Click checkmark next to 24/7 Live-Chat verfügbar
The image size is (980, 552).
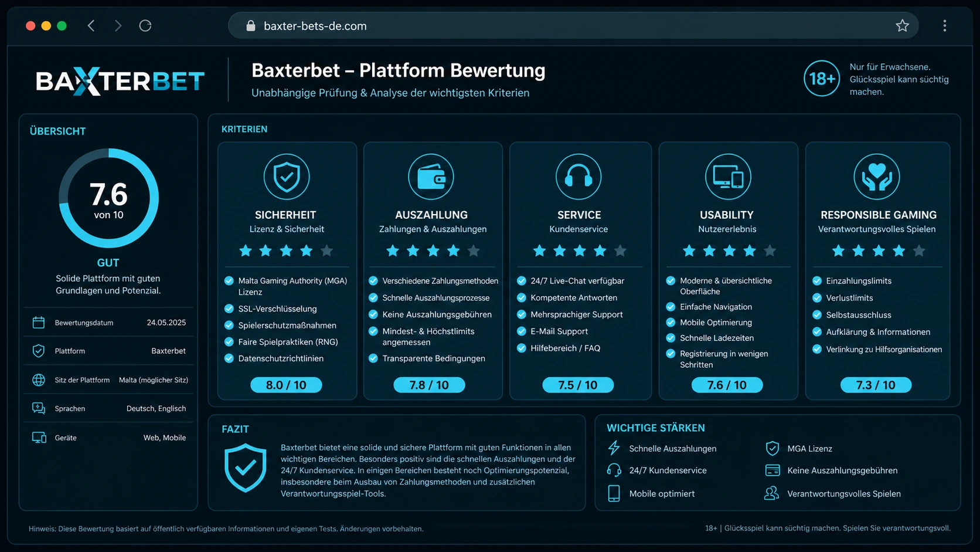coord(521,281)
